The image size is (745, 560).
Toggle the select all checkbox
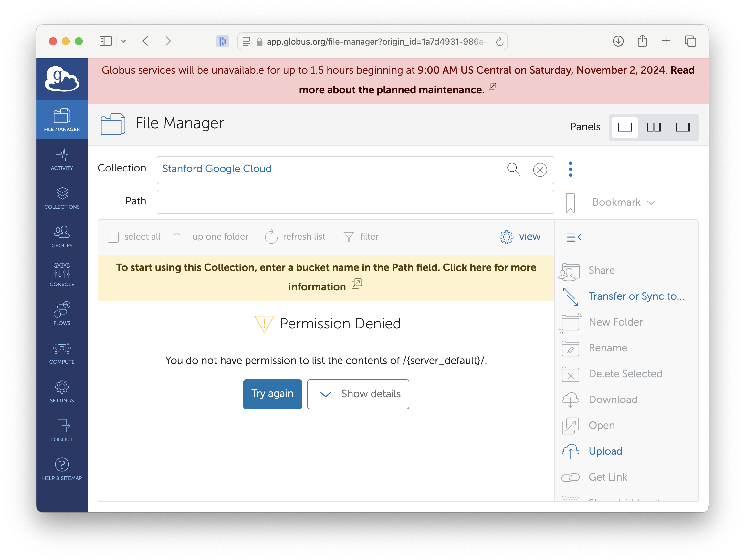[113, 236]
